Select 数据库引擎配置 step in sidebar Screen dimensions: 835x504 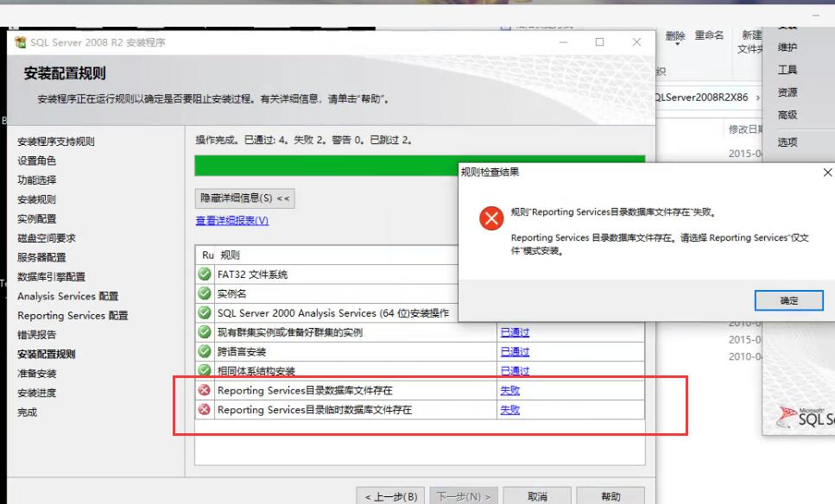(x=51, y=277)
